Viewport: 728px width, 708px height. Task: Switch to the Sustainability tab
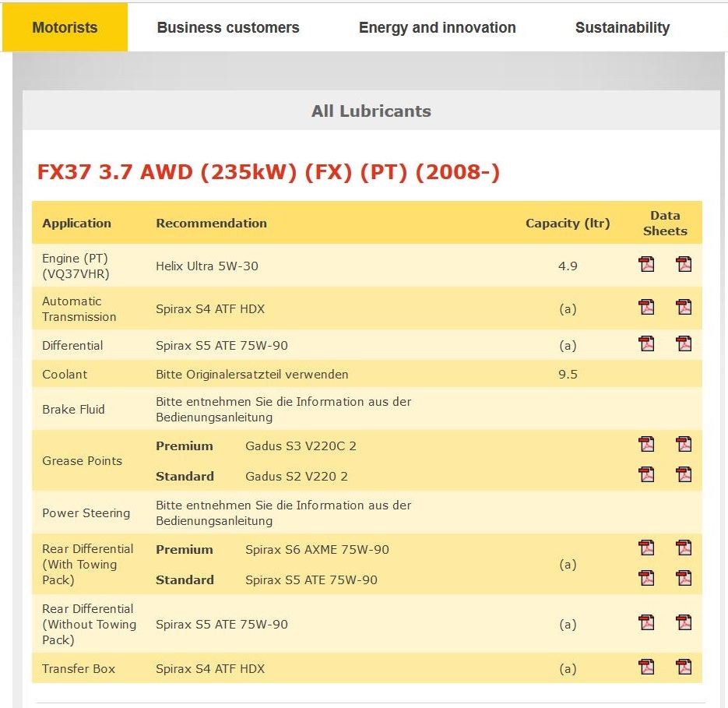tap(623, 27)
